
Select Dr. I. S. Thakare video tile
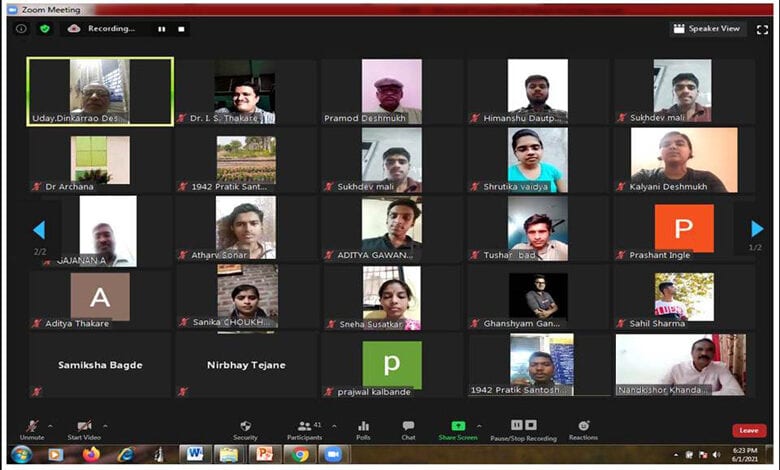pyautogui.click(x=246, y=92)
